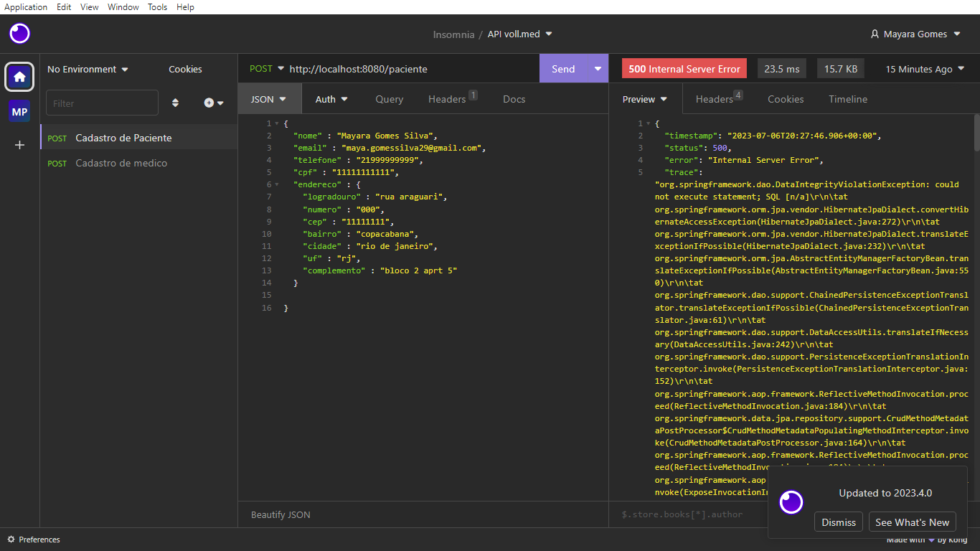The width and height of the screenshot is (980, 551).
Task: Open the home dashboard icon
Action: 19,77
